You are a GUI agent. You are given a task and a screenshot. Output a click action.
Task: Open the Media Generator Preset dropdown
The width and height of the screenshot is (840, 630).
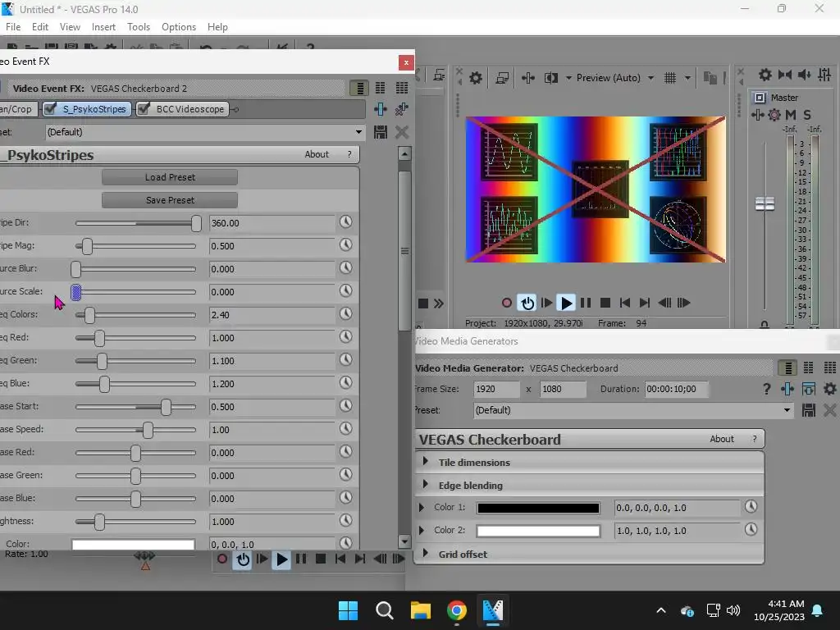(787, 410)
